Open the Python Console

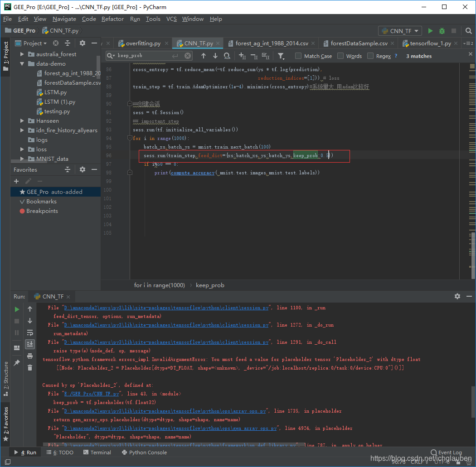tap(144, 453)
